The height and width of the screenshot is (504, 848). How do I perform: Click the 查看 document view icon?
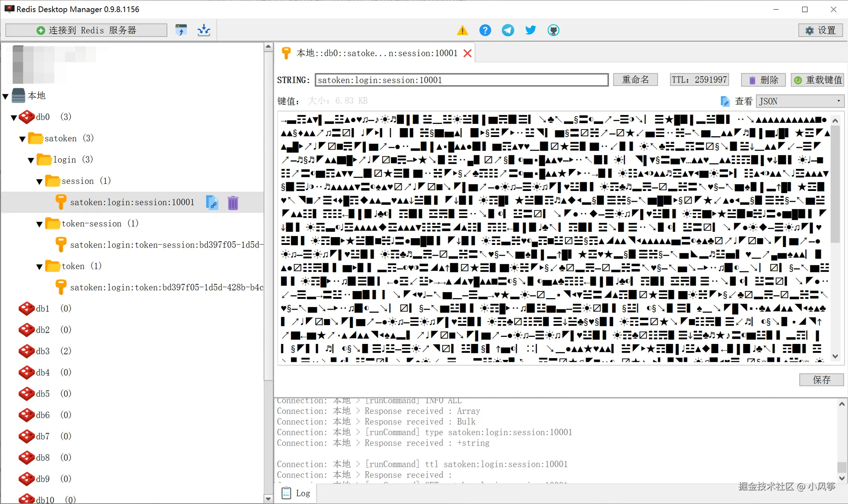[725, 101]
